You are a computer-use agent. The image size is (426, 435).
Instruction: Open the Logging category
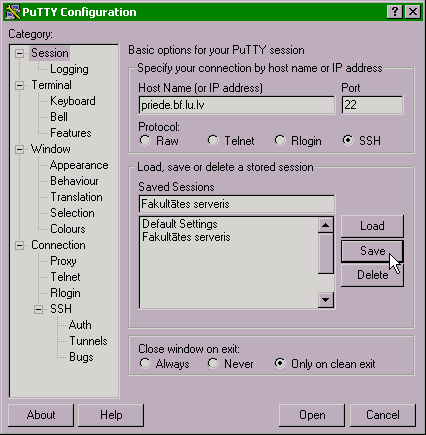(69, 69)
